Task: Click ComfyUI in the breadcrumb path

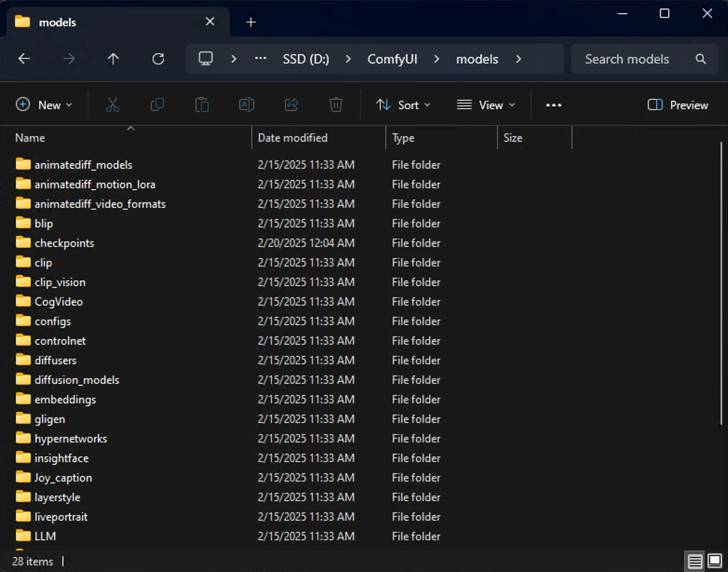Action: tap(392, 59)
